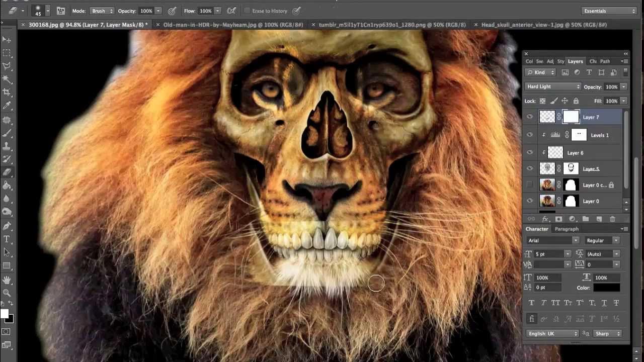644x362 pixels.
Task: Add a layer style fx icon
Action: [x=545, y=219]
